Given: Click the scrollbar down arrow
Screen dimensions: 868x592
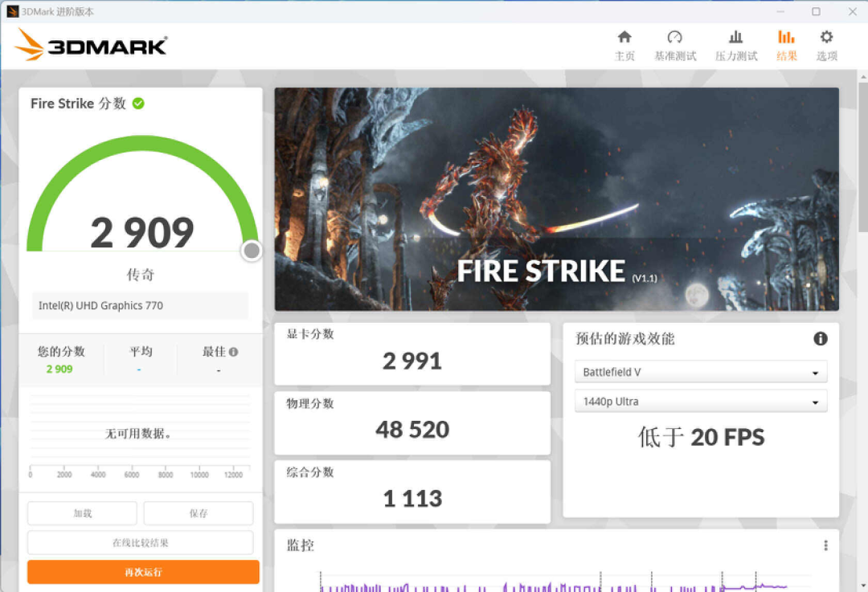Looking at the screenshot, I should pyautogui.click(x=862, y=586).
